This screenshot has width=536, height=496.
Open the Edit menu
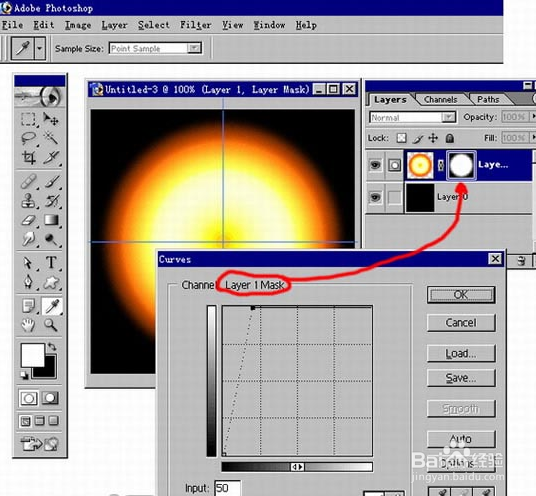pos(44,25)
